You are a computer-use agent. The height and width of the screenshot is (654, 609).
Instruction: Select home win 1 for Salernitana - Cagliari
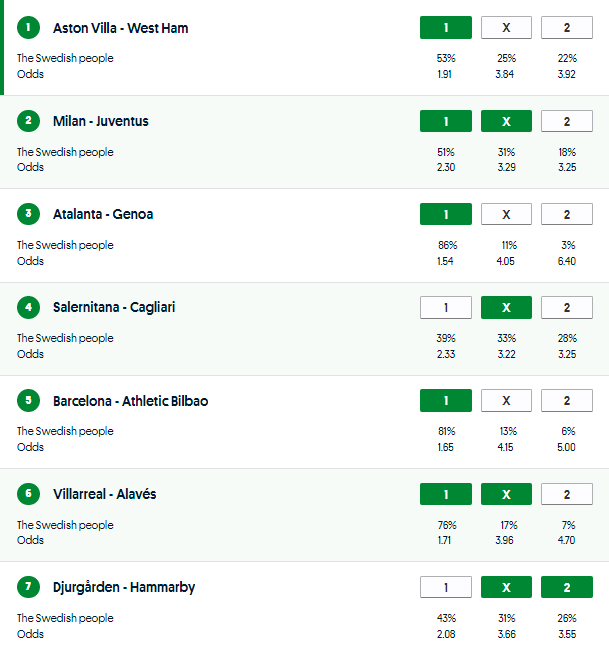pyautogui.click(x=446, y=307)
